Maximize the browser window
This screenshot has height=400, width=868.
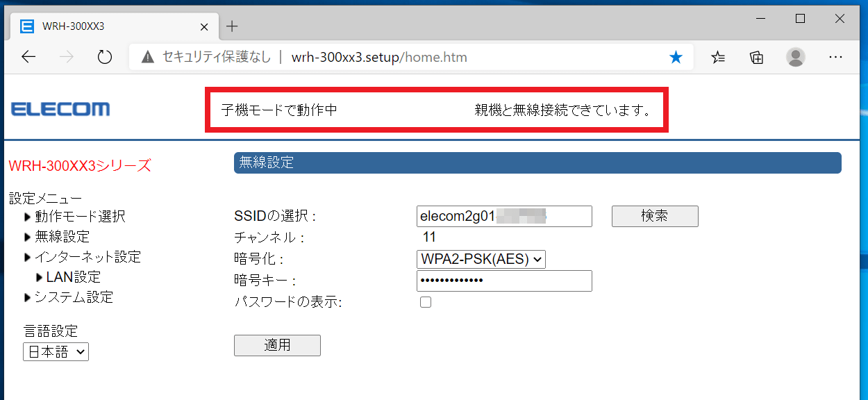[800, 19]
